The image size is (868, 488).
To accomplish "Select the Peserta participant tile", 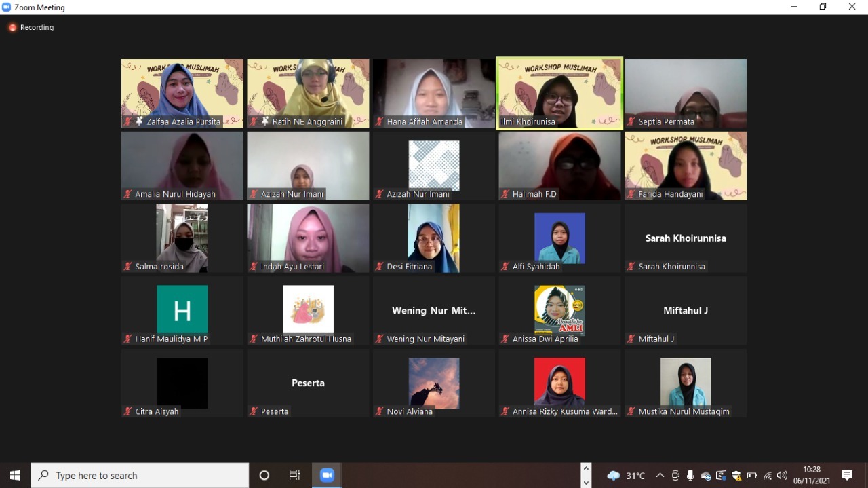I will (308, 383).
